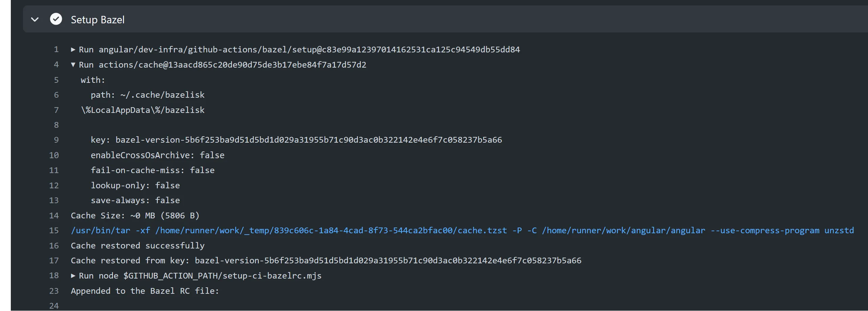This screenshot has width=868, height=311.
Task: Click the 'Cache restored successfully' log line
Action: [x=138, y=246]
